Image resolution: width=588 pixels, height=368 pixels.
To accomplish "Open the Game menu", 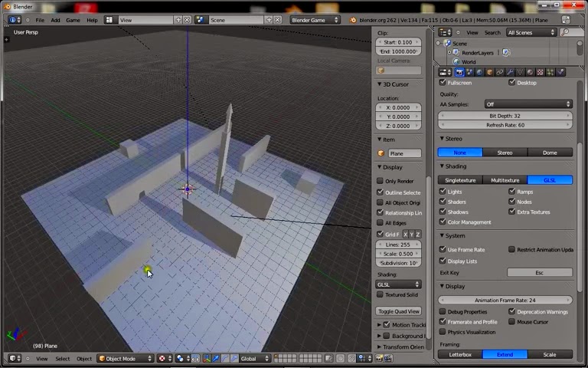I will tap(73, 20).
